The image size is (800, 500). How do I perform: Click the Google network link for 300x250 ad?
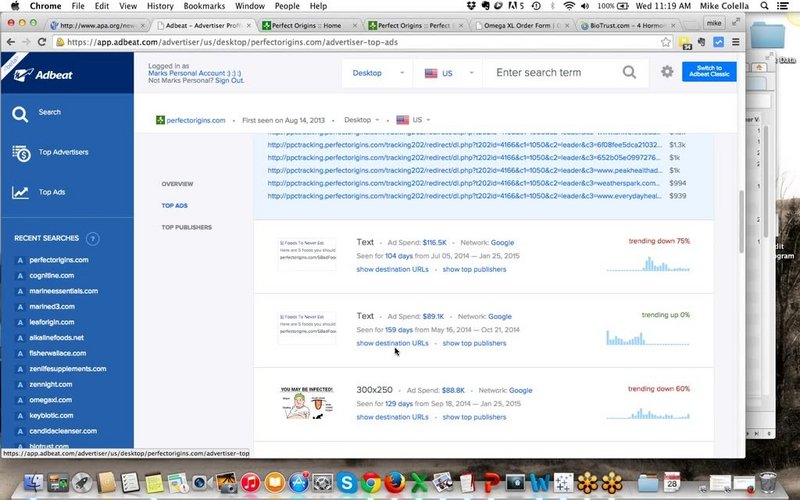coord(520,390)
